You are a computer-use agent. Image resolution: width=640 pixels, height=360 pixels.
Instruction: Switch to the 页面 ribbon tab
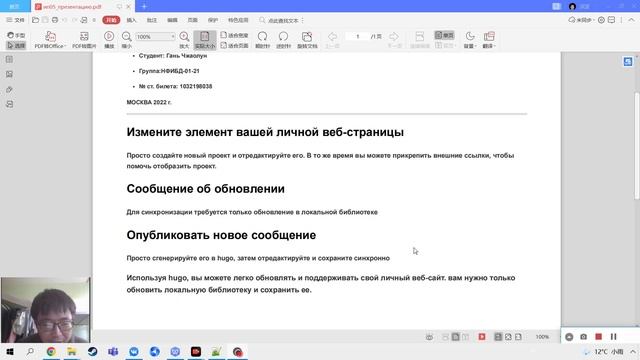coord(193,20)
